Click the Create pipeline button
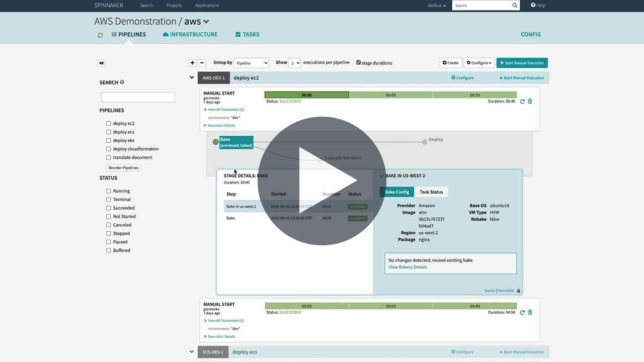644x362 pixels. click(450, 63)
